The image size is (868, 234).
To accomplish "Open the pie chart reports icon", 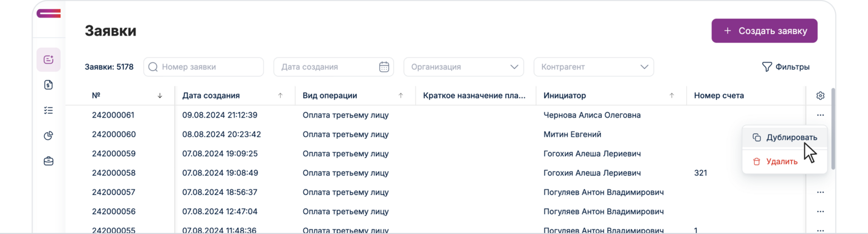I will pos(49,136).
